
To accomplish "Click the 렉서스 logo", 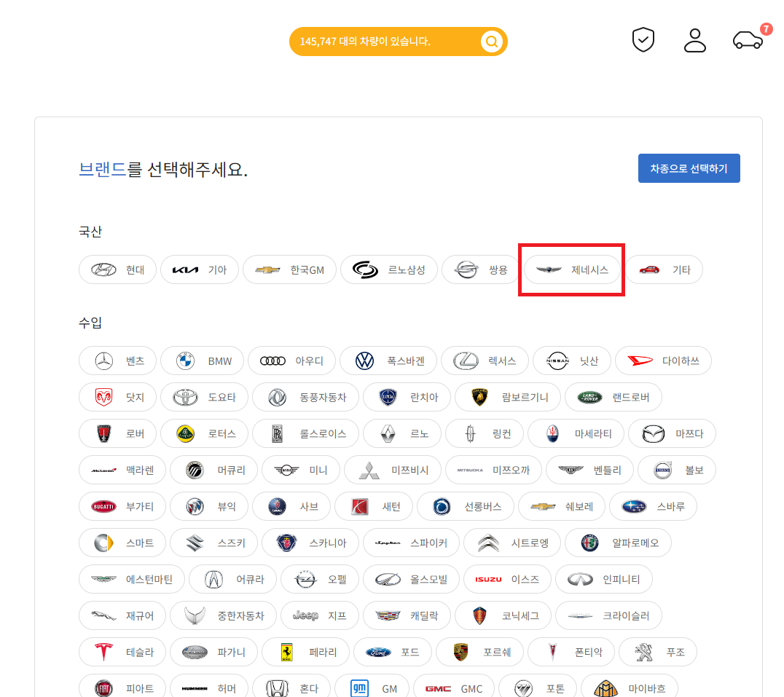I will pyautogui.click(x=466, y=361).
